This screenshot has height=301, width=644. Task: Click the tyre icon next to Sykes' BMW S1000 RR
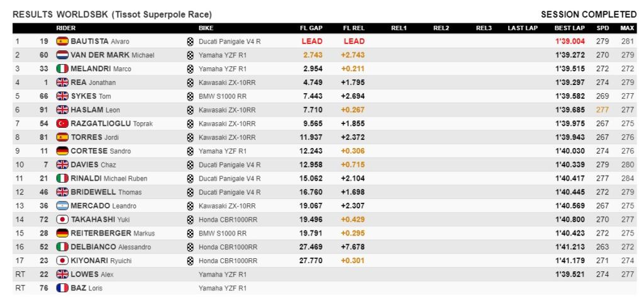pos(190,96)
